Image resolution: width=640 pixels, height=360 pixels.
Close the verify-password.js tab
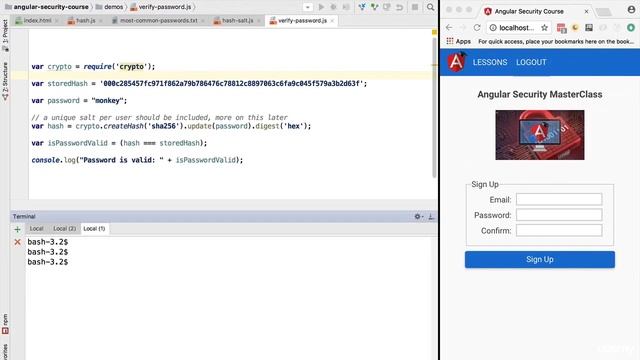pos(332,21)
